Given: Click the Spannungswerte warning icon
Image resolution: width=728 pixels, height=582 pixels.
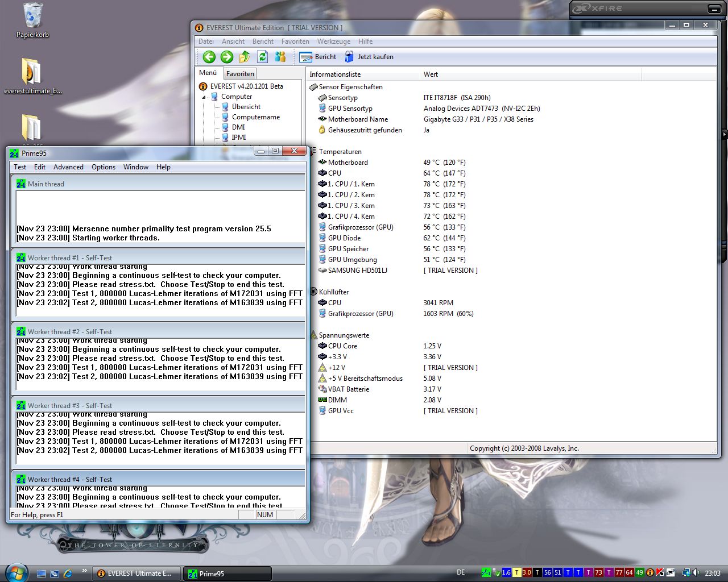Looking at the screenshot, I should pyautogui.click(x=313, y=335).
